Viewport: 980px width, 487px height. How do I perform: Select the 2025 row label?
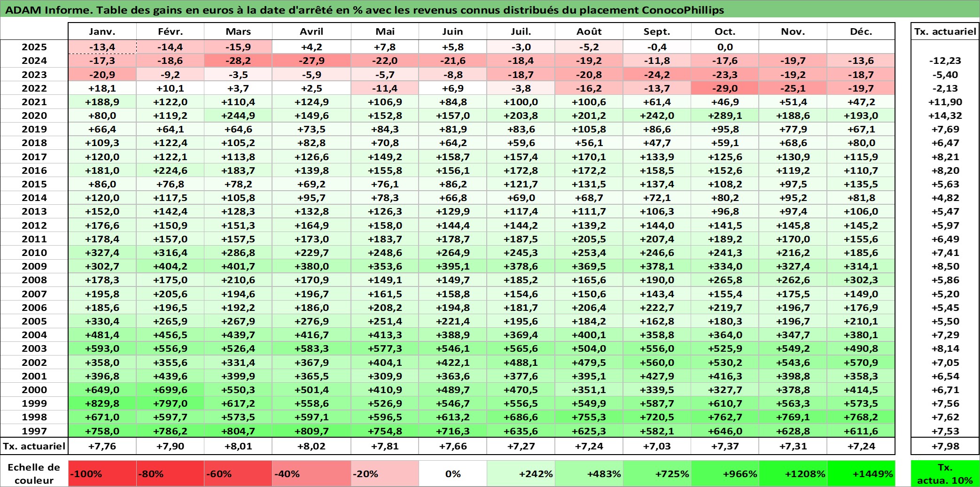[34, 47]
